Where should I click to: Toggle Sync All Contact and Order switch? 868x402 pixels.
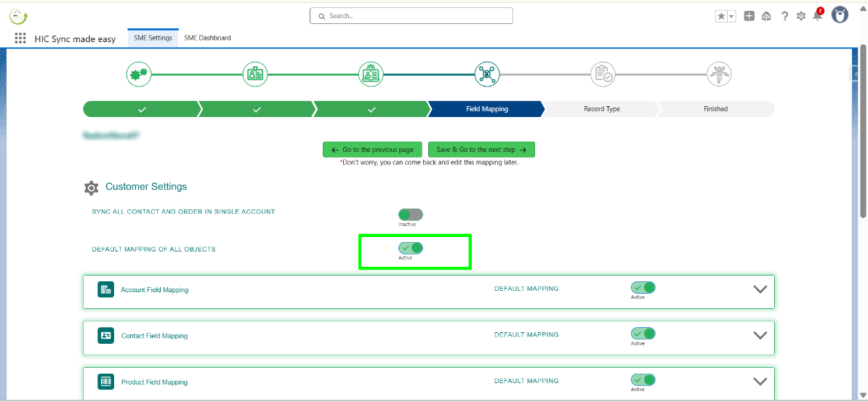pyautogui.click(x=411, y=214)
